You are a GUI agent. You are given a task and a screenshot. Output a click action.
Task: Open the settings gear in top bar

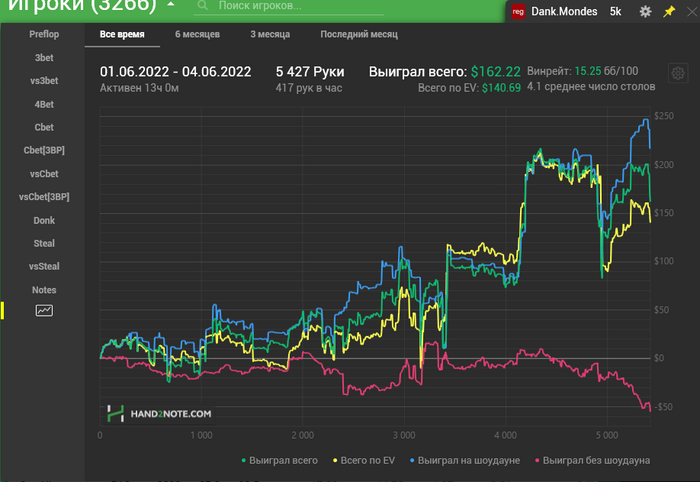pos(645,12)
